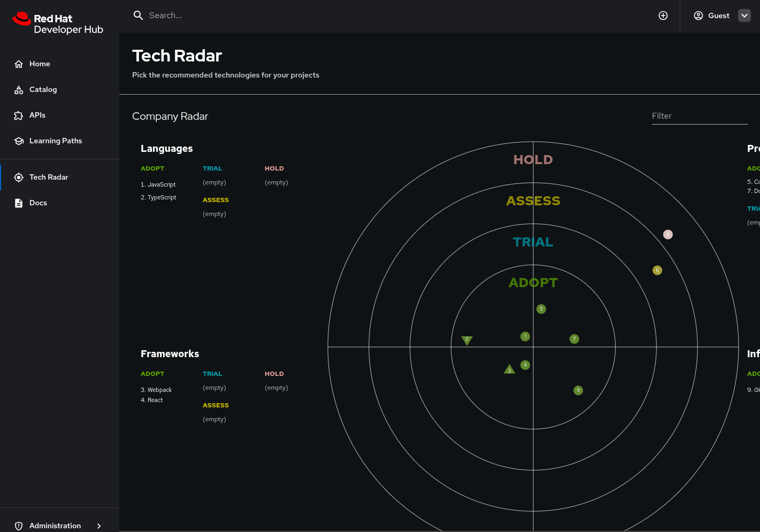Viewport: 760px width, 532px height.
Task: Click the Learning Paths graduation cap icon
Action: coord(19,141)
